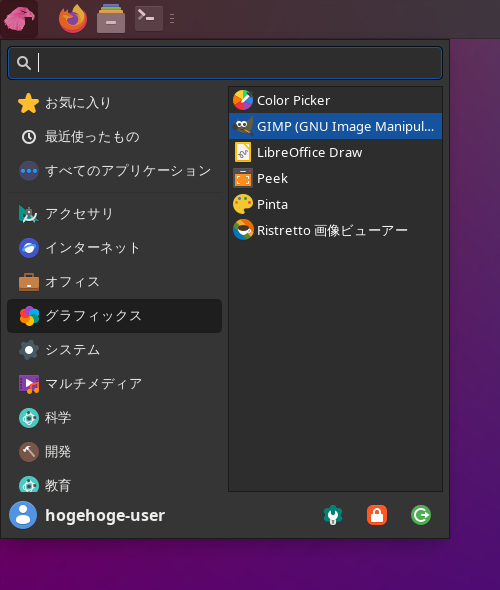Screen dimensions: 500x590
Task: Click the multimedia film music icon
Action: pyautogui.click(x=29, y=384)
